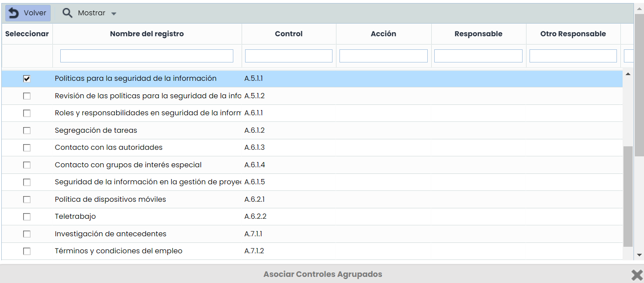This screenshot has height=283, width=644.
Task: Click the Nombre del registro filter field
Action: [146, 56]
